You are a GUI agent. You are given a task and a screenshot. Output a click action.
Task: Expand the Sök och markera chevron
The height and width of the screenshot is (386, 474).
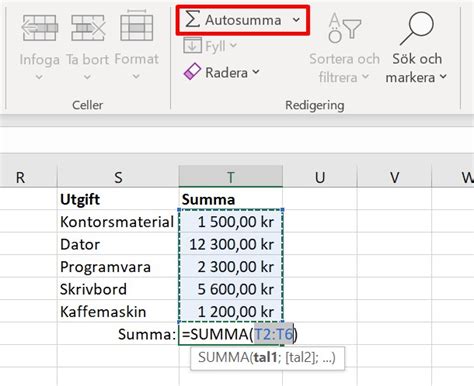coord(443,76)
